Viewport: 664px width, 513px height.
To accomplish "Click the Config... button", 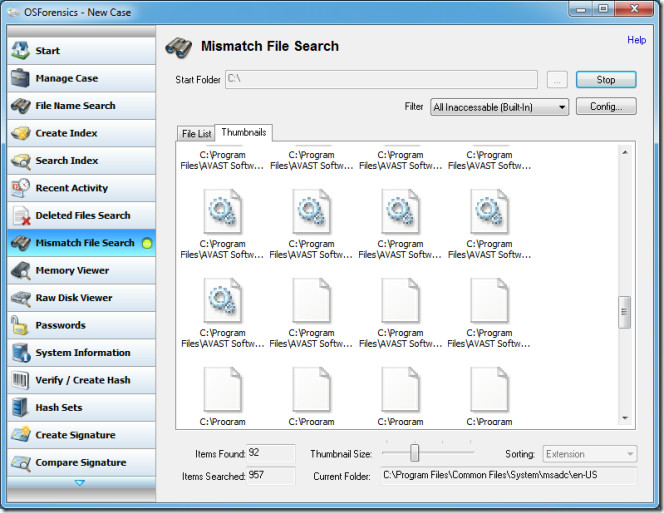I will pyautogui.click(x=606, y=106).
